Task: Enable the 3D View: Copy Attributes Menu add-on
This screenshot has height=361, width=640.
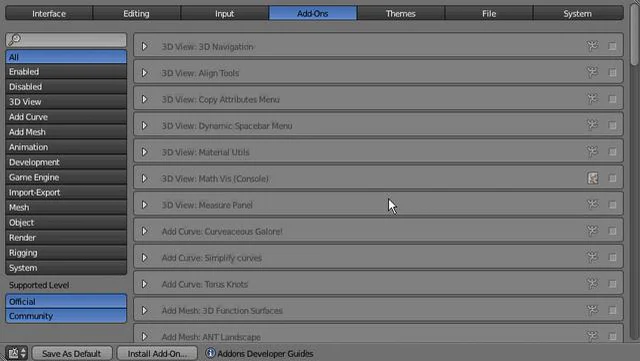Action: [612, 99]
